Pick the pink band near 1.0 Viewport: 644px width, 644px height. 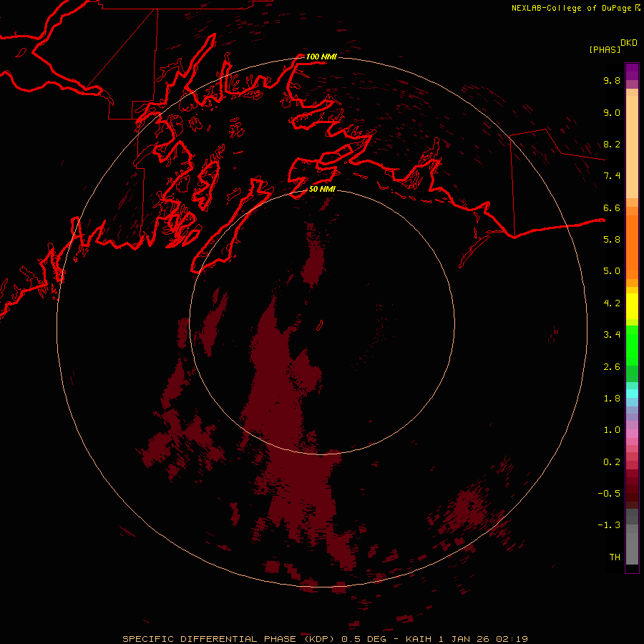[x=632, y=434]
